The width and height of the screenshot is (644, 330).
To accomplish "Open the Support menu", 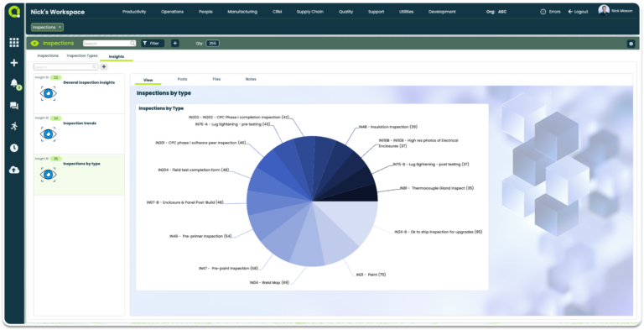I will pos(376,12).
